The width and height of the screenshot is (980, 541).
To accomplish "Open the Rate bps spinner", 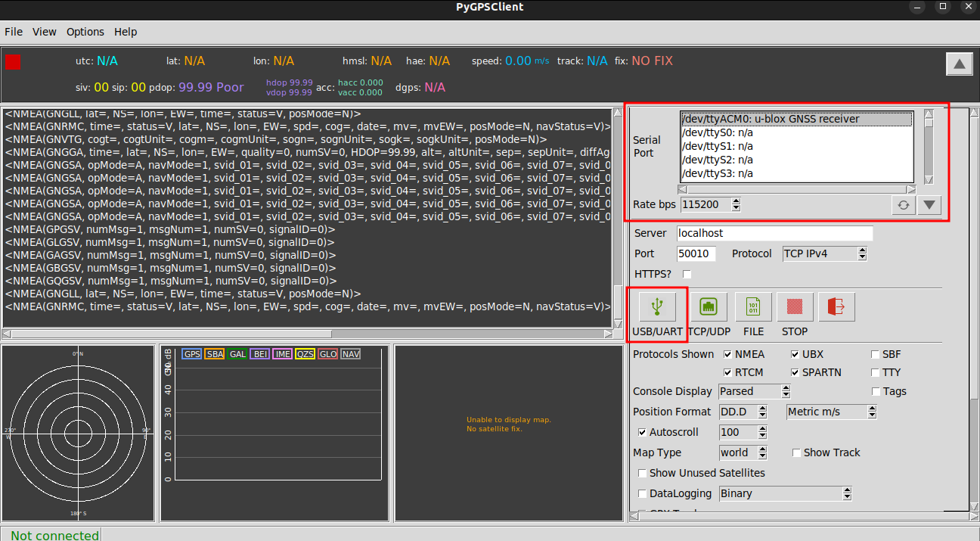I will click(x=710, y=204).
